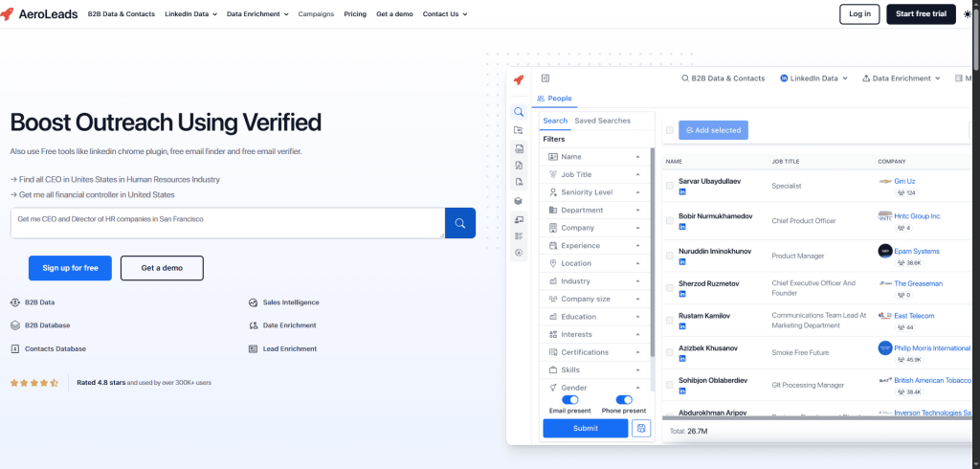This screenshot has width=980, height=469.
Task: Select the search magnifier icon in preview sidebar
Action: pos(518,112)
